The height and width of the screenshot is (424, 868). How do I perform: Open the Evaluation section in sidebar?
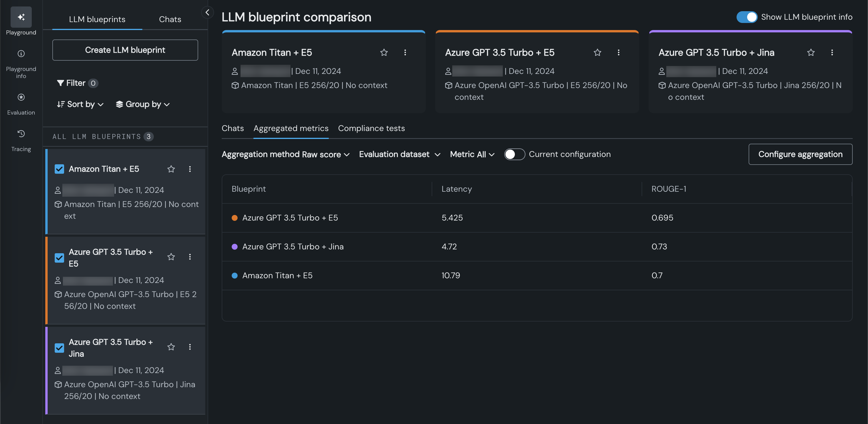click(21, 98)
